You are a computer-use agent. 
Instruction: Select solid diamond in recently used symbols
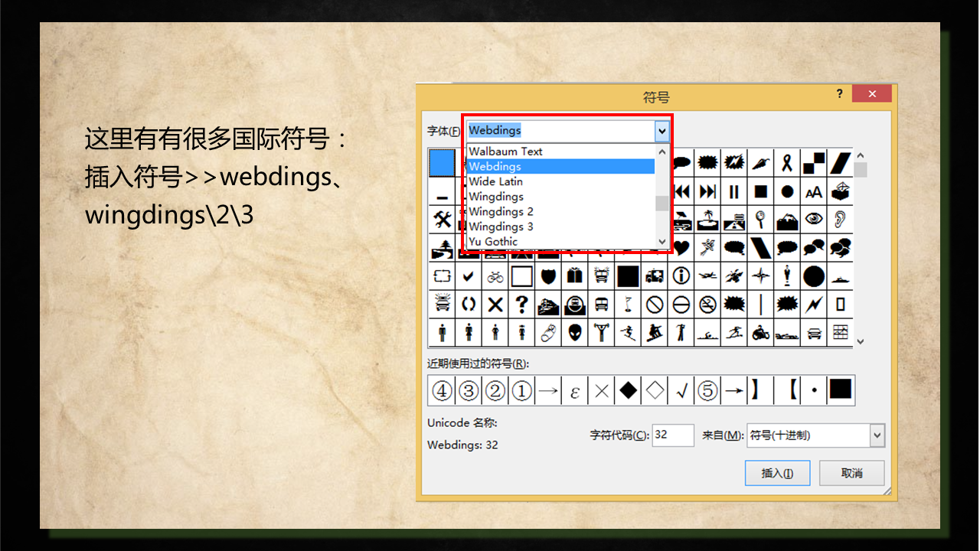628,391
